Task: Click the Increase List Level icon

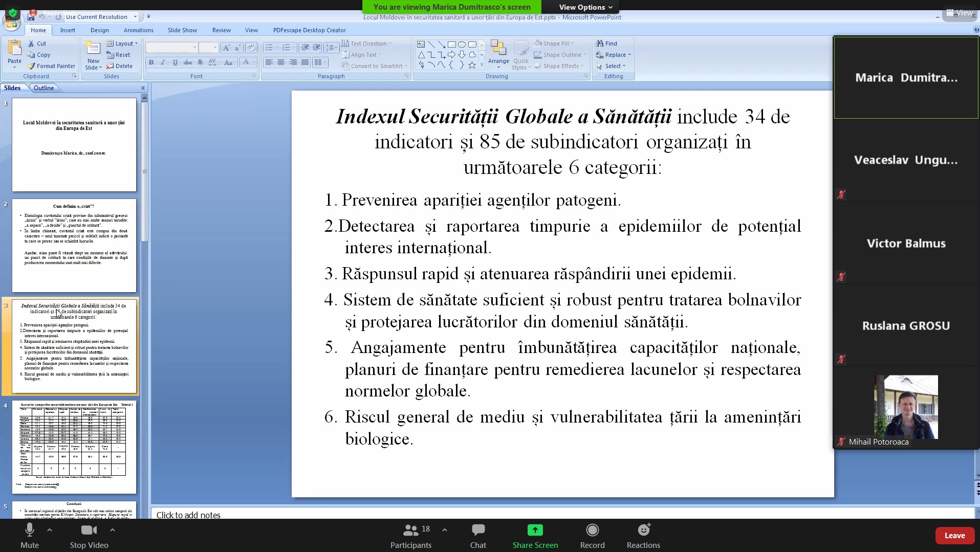Action: pyautogui.click(x=317, y=48)
